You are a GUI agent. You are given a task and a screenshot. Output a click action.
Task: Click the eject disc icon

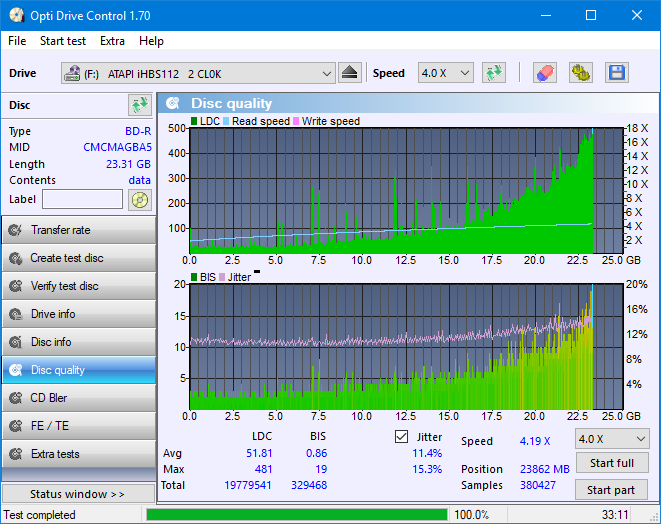pyautogui.click(x=350, y=73)
